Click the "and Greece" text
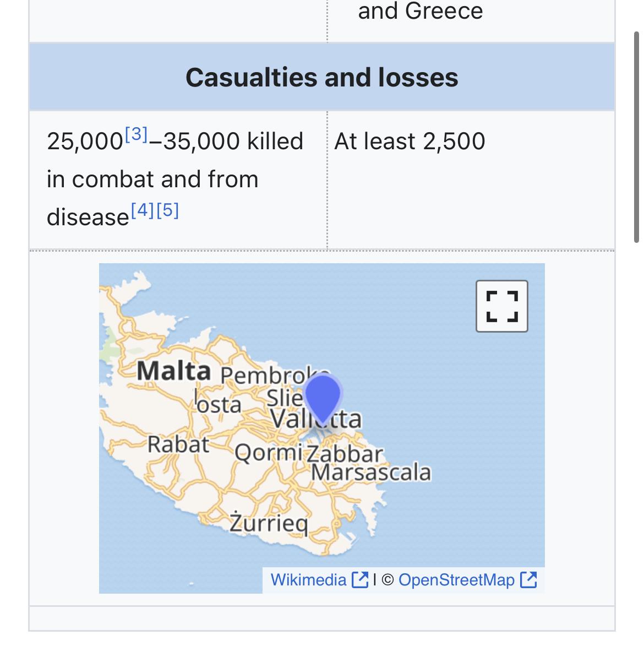 coord(421,11)
